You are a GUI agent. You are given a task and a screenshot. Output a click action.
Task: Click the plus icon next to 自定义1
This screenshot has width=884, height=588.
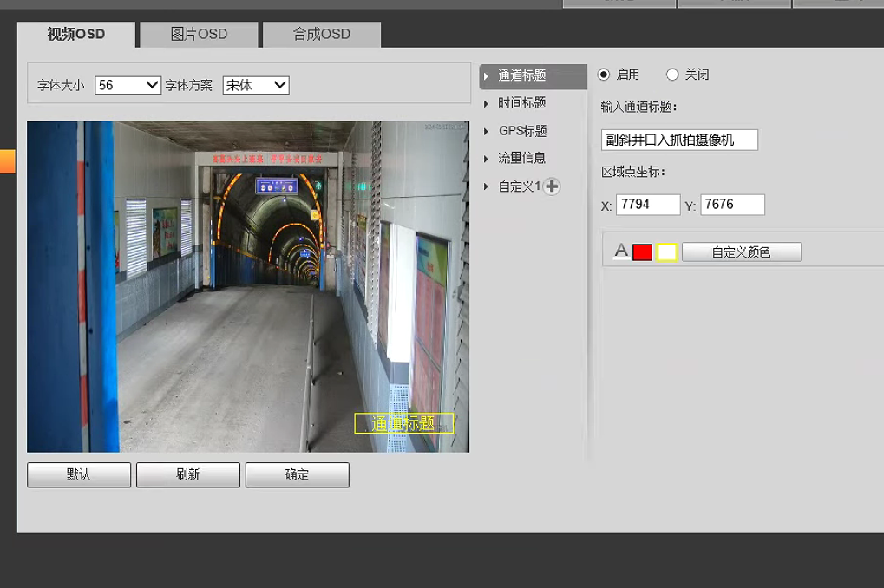click(552, 186)
